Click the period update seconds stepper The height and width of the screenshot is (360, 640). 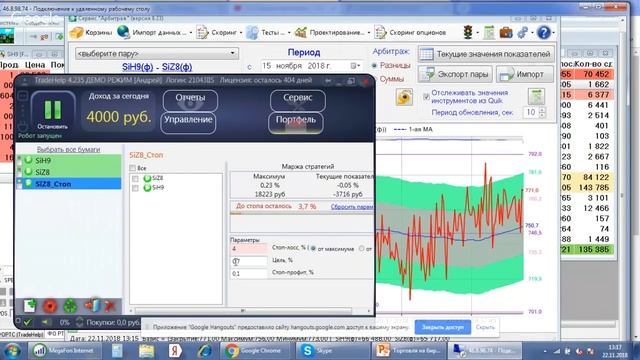542,112
